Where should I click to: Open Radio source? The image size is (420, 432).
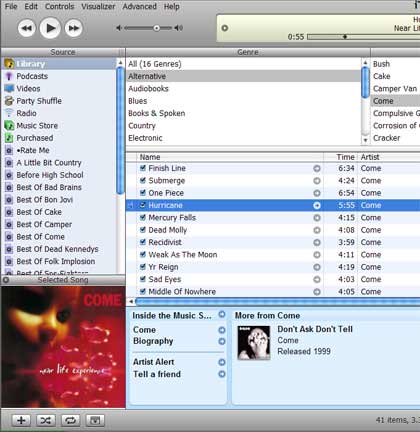tap(59, 113)
